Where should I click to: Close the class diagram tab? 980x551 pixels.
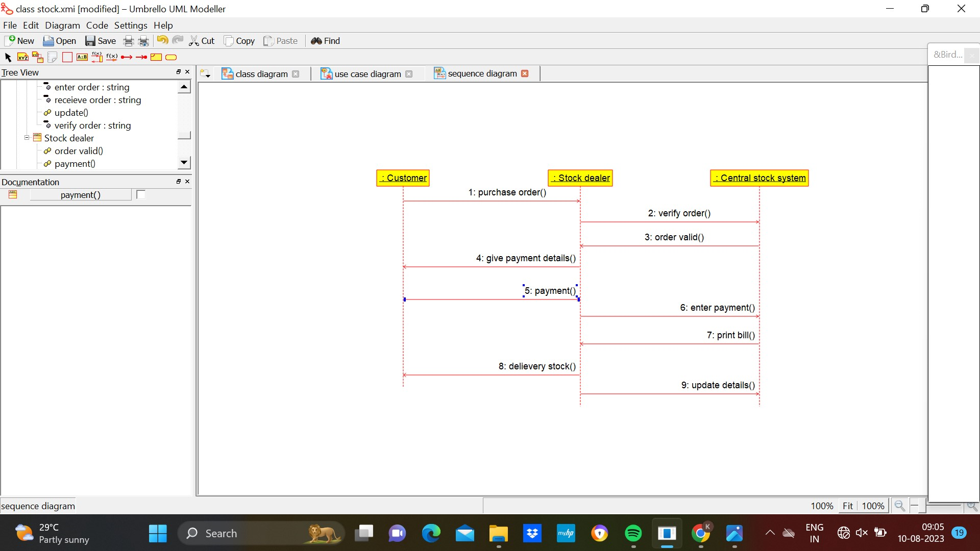296,74
